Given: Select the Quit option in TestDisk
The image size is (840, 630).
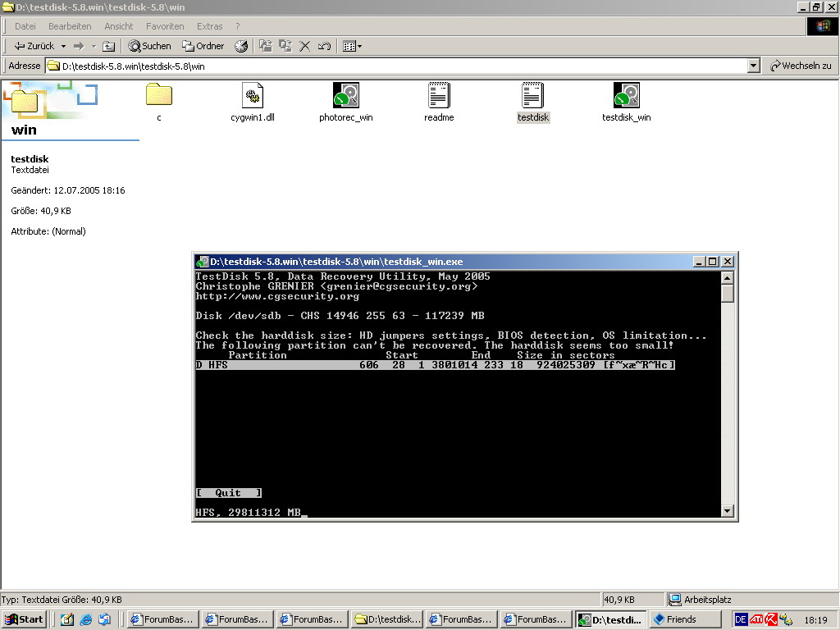Looking at the screenshot, I should pyautogui.click(x=228, y=493).
